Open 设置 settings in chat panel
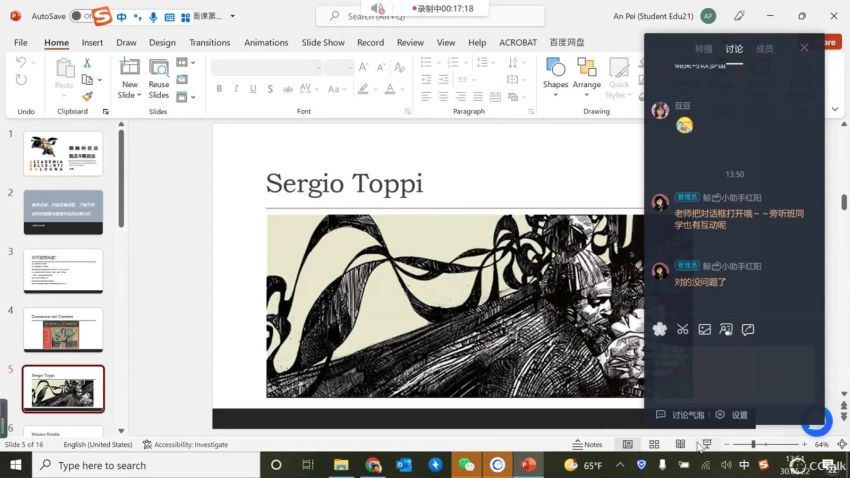 [732, 415]
